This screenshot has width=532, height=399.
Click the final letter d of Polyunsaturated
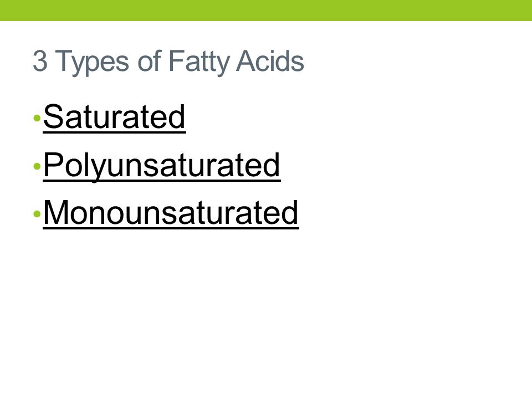272,165
